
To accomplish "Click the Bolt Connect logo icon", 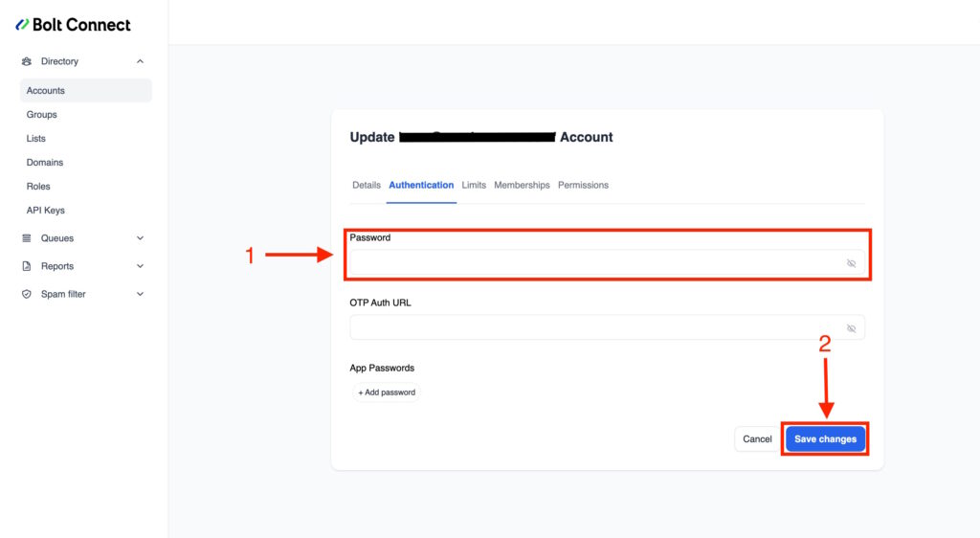I will coord(22,25).
